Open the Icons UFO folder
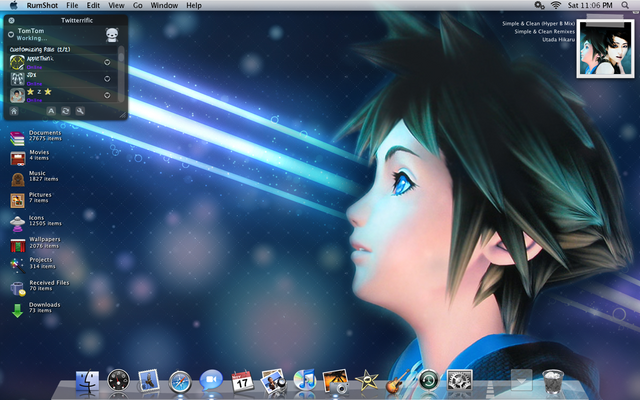The width and height of the screenshot is (640, 400). (18, 224)
